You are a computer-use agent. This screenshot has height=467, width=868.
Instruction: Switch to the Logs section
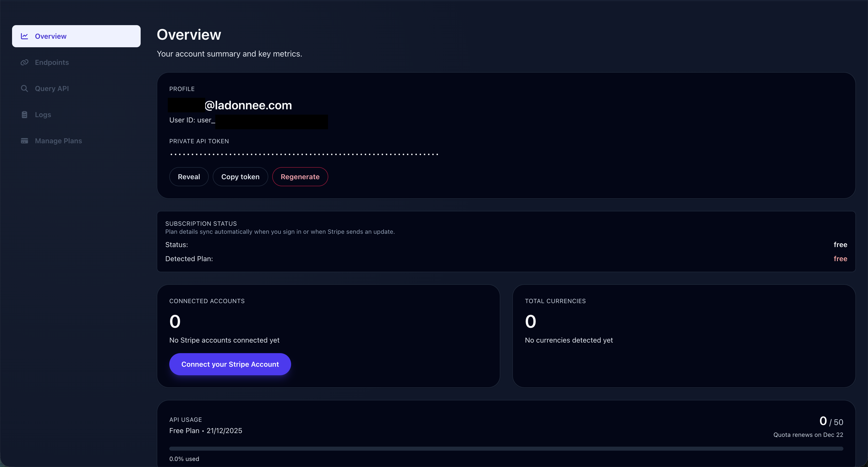click(43, 115)
